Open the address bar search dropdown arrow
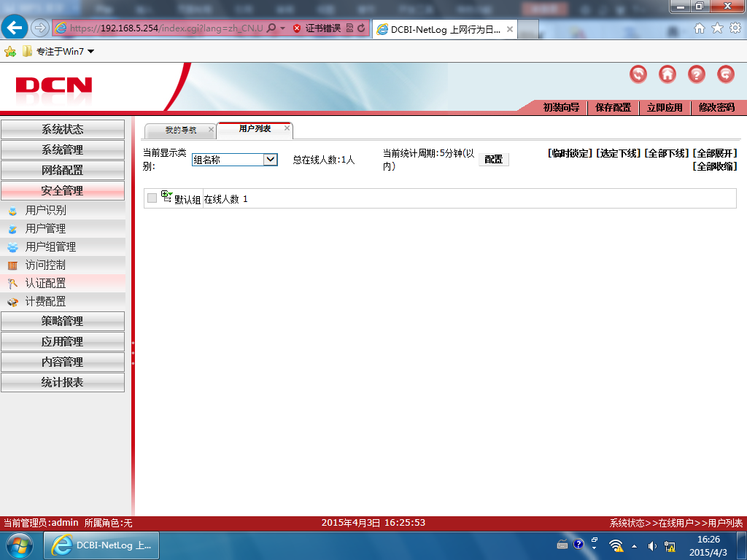 282,28
